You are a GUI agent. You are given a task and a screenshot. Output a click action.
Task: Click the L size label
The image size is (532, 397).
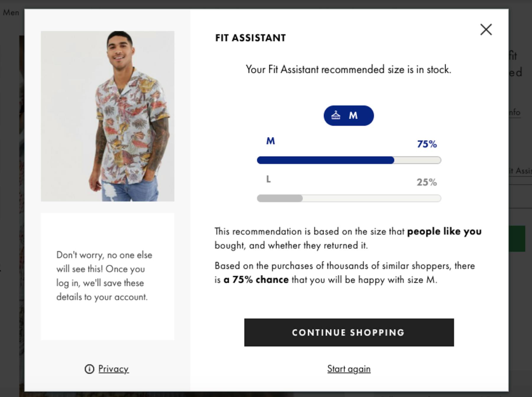tap(268, 179)
